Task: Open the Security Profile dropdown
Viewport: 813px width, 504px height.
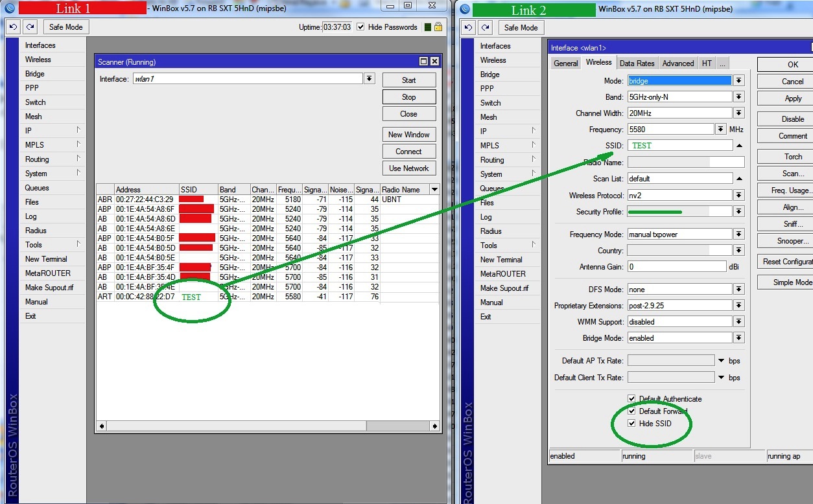Action: (739, 212)
